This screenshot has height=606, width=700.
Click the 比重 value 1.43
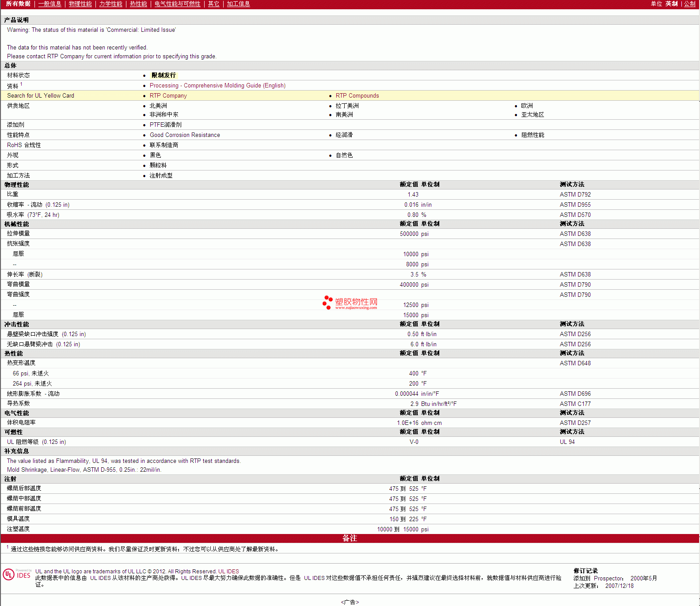413,195
